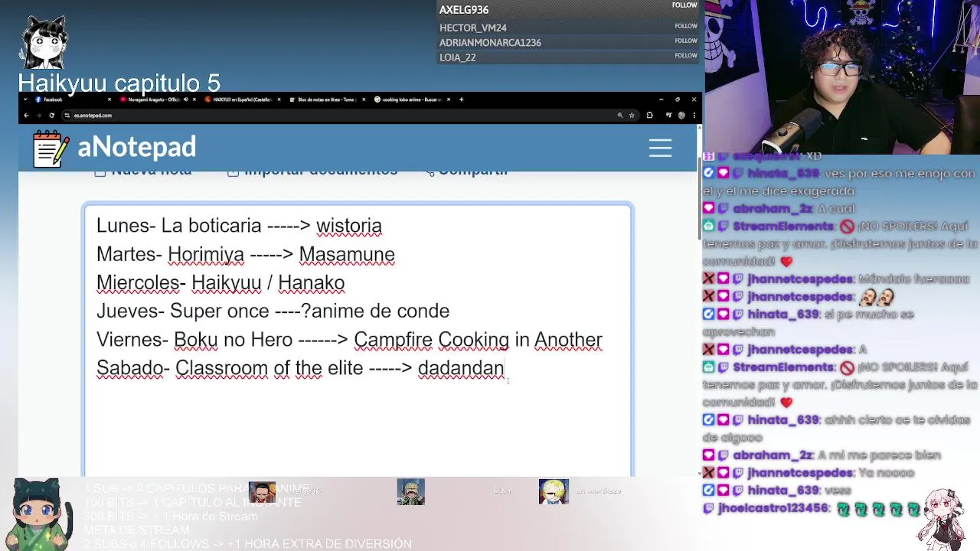Open the tab search chevron in Chrome
Screen dimensions: 980x551
25,99
